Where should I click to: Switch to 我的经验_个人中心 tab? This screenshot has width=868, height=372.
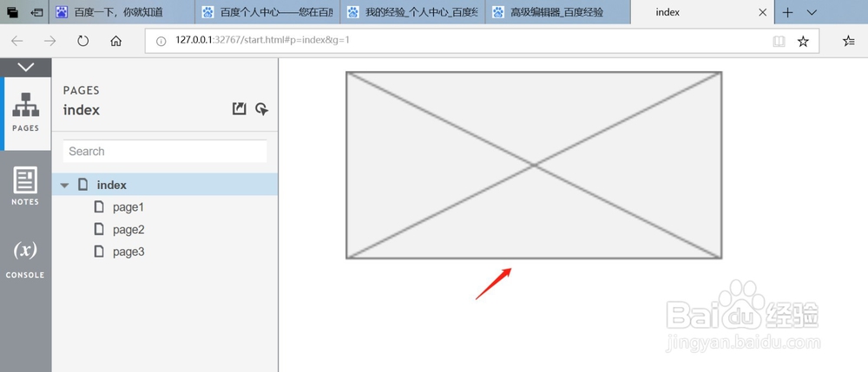[x=412, y=12]
